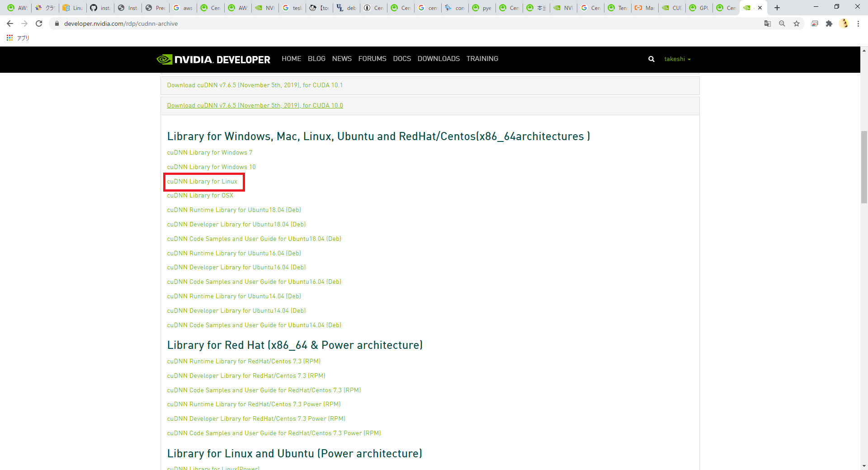The height and width of the screenshot is (470, 868).
Task: Get Code Samples and User Guide for Ubuntu16.04
Action: pyautogui.click(x=254, y=282)
